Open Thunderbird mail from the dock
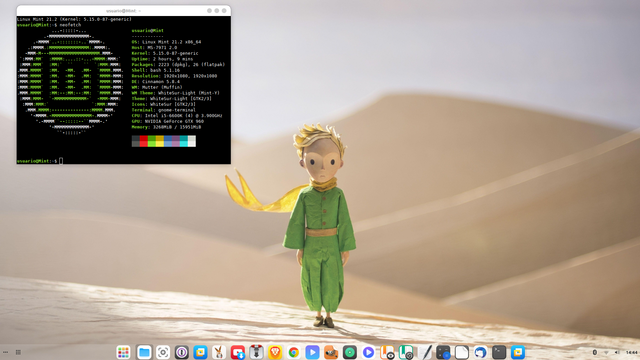Screen dimensions: 640x360 click(480, 352)
